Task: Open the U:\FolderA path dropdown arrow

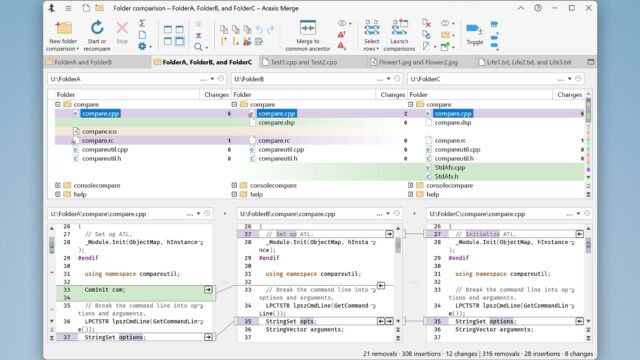Action: click(212, 79)
